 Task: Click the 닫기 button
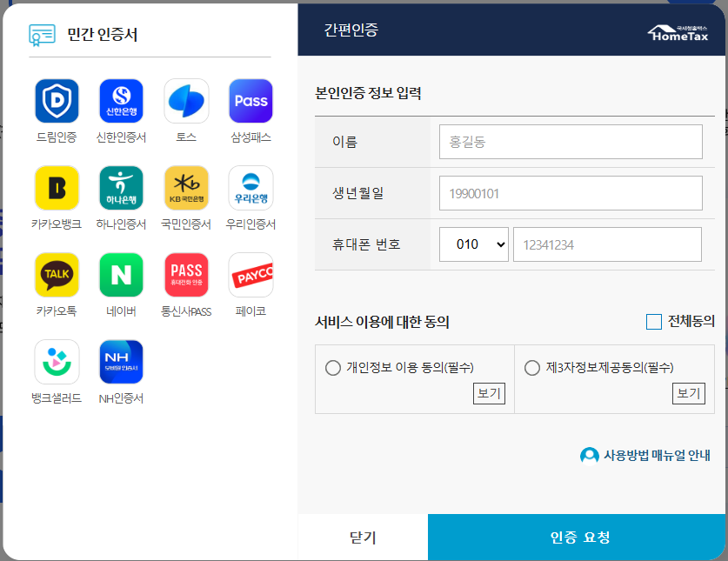pyautogui.click(x=363, y=538)
